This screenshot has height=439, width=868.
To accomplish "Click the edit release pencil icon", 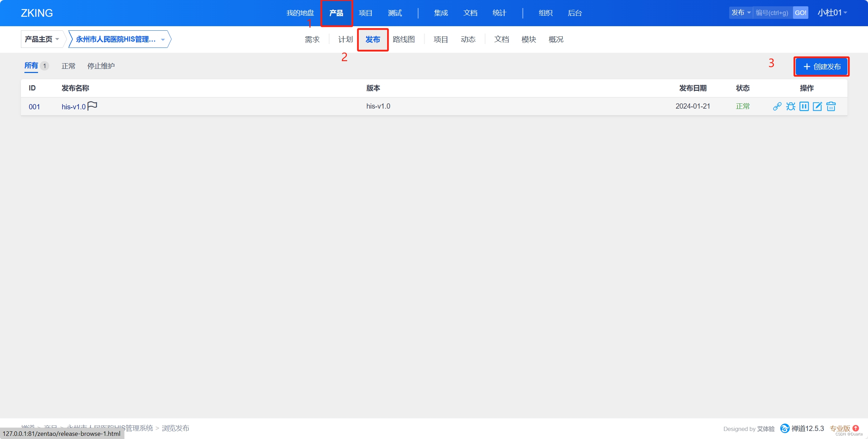I will 817,106.
